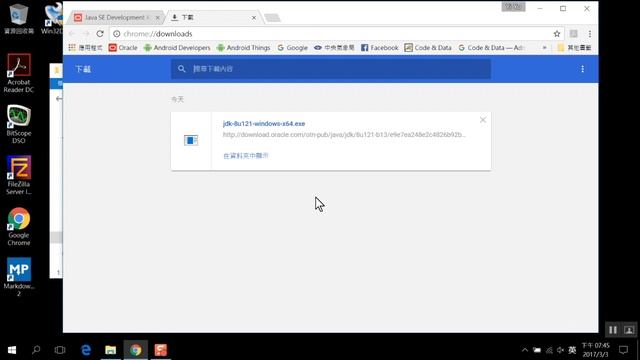640x360 pixels.
Task: Open the Windows Start menu
Action: tap(12, 350)
